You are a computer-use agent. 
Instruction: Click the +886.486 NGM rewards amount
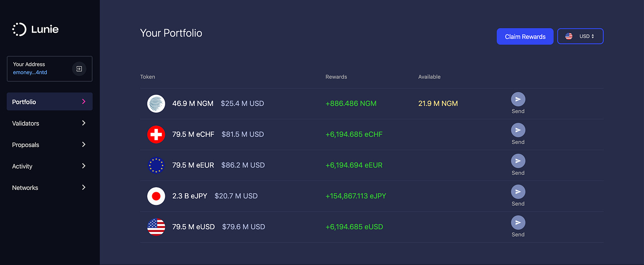tap(351, 103)
